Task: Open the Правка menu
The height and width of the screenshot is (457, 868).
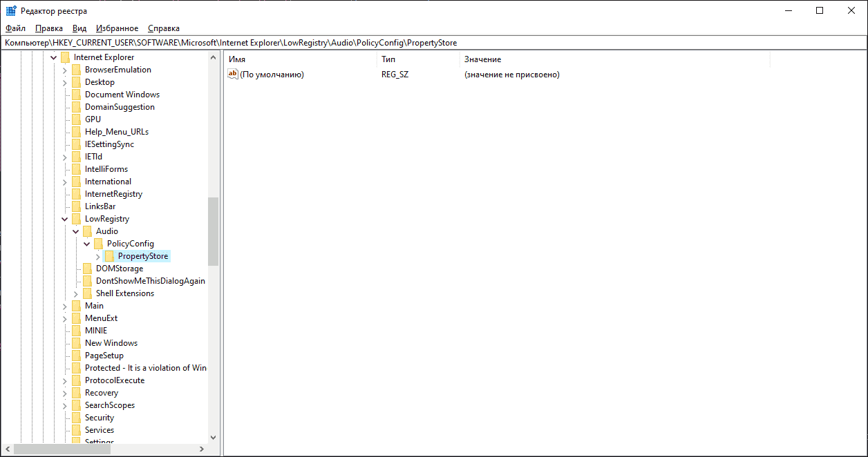Action: [49, 28]
